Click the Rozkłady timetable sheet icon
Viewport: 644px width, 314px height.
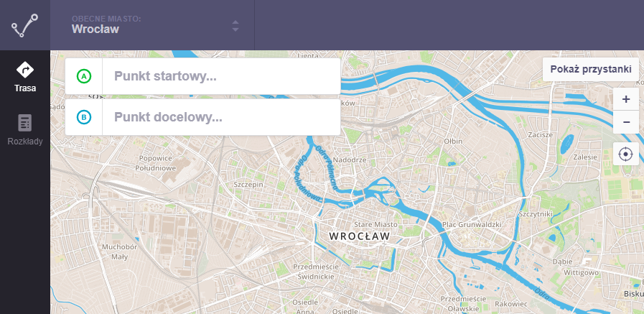pyautogui.click(x=25, y=123)
